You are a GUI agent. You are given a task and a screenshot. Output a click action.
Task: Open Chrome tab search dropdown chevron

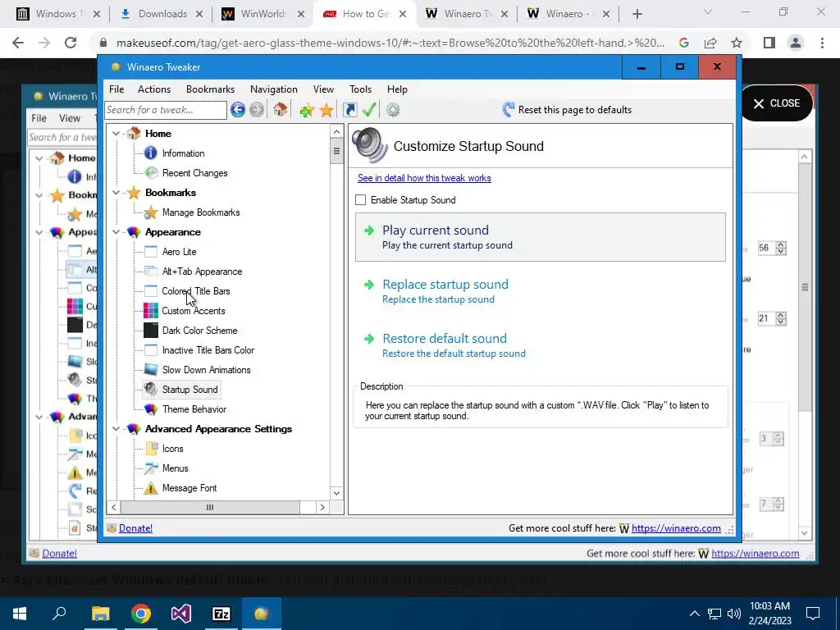click(708, 12)
